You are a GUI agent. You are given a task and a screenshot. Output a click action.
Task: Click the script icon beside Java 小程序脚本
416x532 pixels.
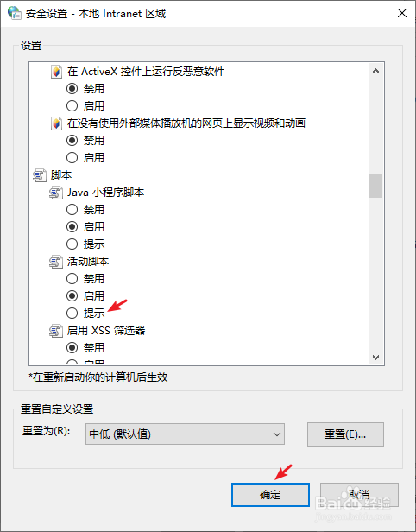[x=56, y=193]
